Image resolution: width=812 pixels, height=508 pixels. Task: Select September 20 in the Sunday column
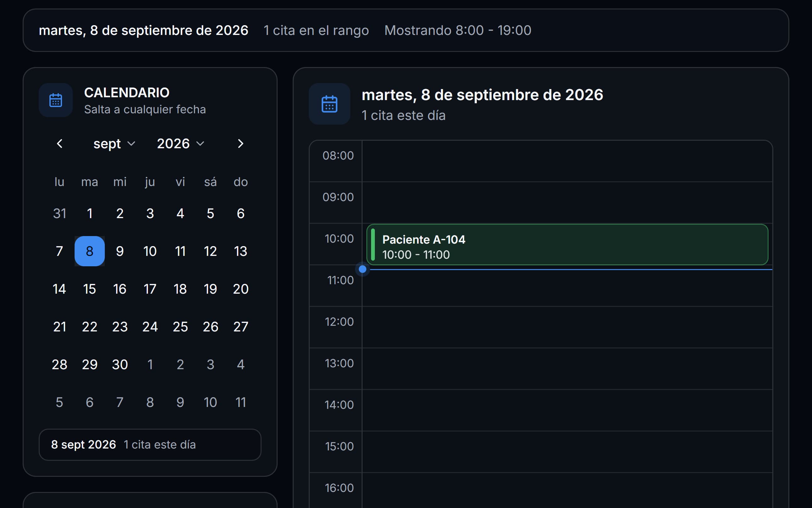point(240,289)
